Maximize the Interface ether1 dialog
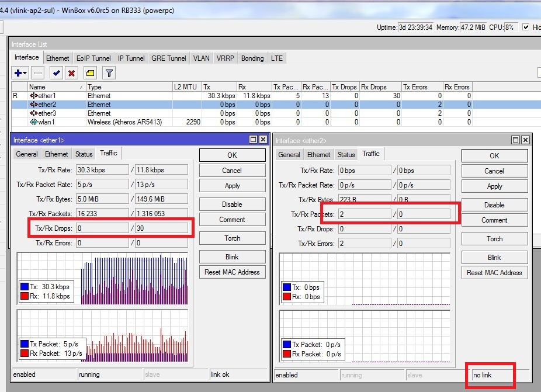The height and width of the screenshot is (392, 541). click(253, 140)
